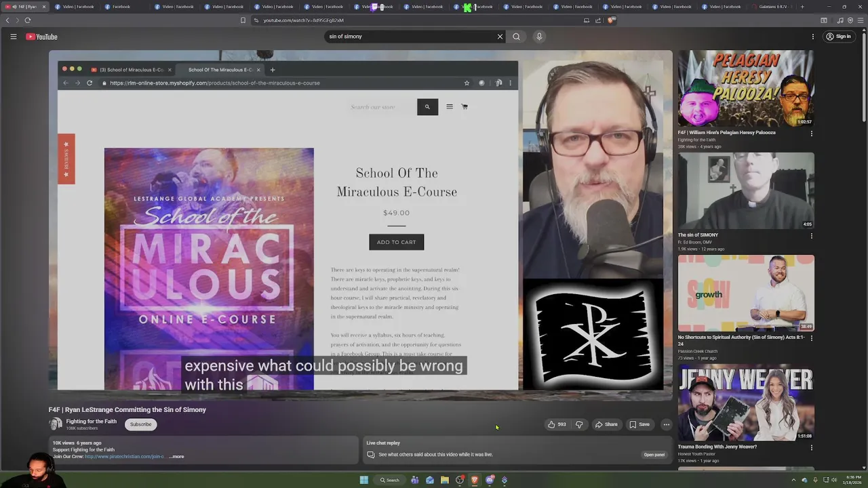
Task: Open the piratechristian.com join link
Action: pyautogui.click(x=125, y=457)
